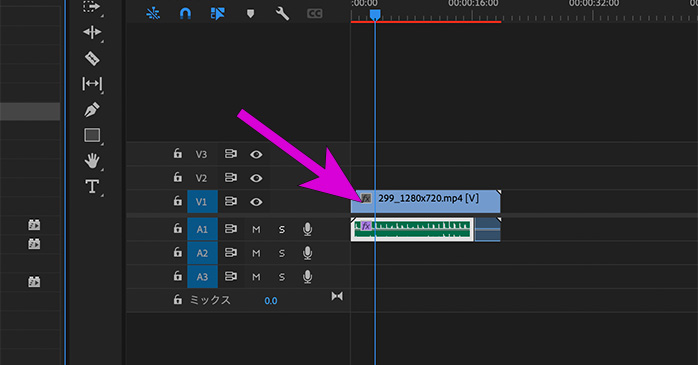698x365 pixels.
Task: Solo audio track A2
Action: (282, 253)
